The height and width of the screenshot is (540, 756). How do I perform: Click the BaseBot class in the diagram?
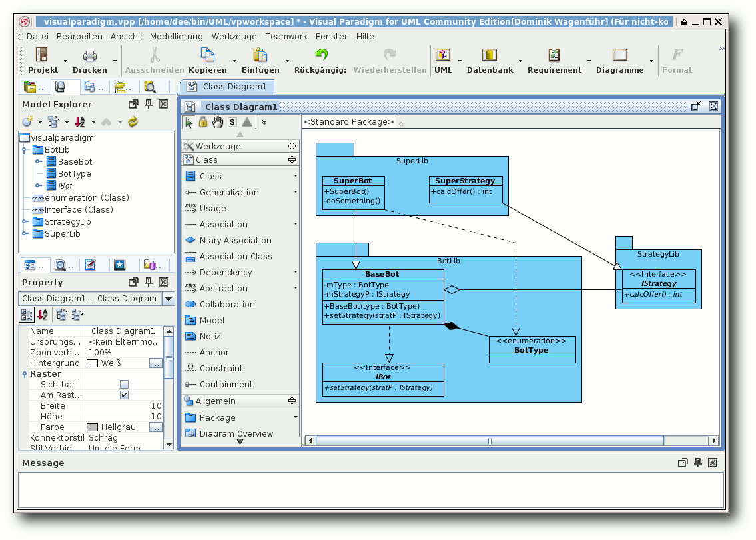382,297
